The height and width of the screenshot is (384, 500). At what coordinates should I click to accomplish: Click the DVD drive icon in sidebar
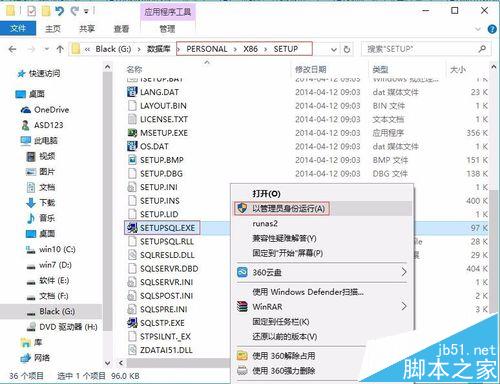pyautogui.click(x=31, y=327)
